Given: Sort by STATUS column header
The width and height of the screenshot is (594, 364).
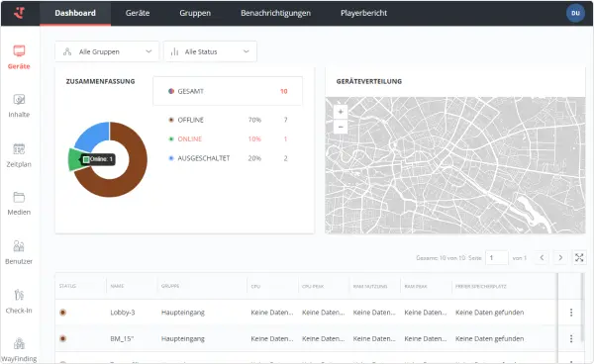Looking at the screenshot, I should click(67, 286).
